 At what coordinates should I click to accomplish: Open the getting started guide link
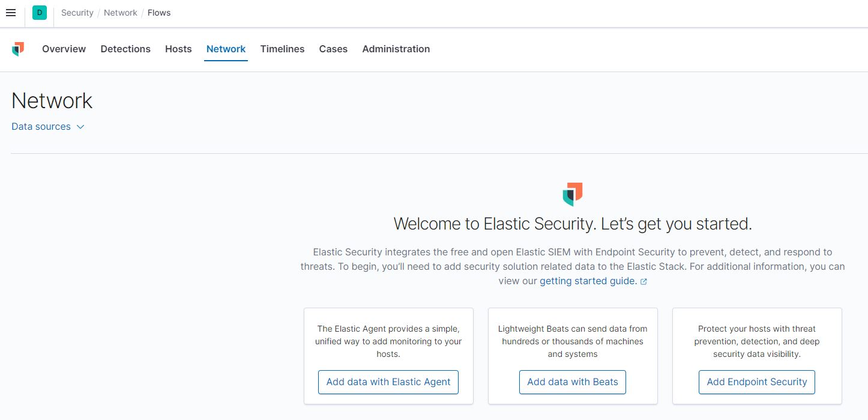click(x=587, y=281)
